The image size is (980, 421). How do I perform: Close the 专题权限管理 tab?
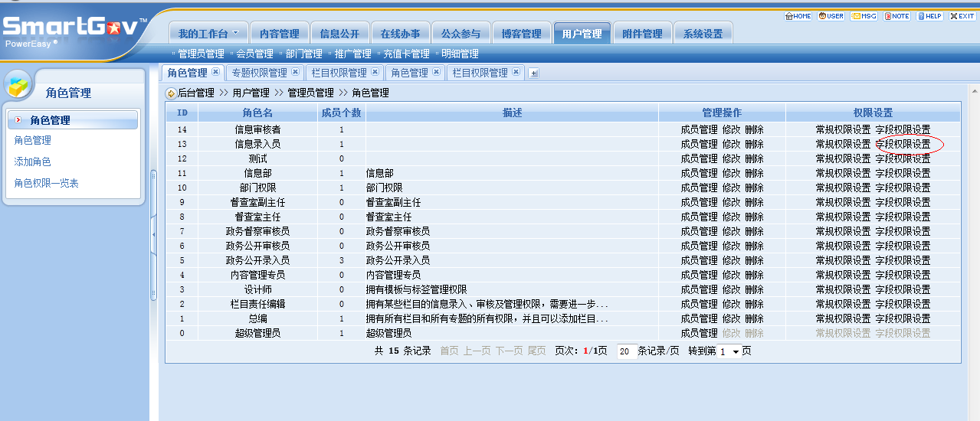pyautogui.click(x=295, y=72)
